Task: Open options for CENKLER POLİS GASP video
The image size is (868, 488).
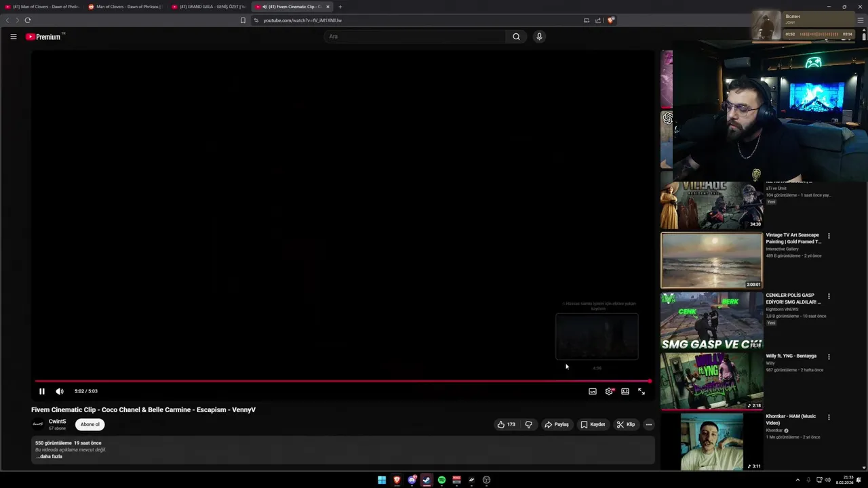Action: (x=829, y=296)
